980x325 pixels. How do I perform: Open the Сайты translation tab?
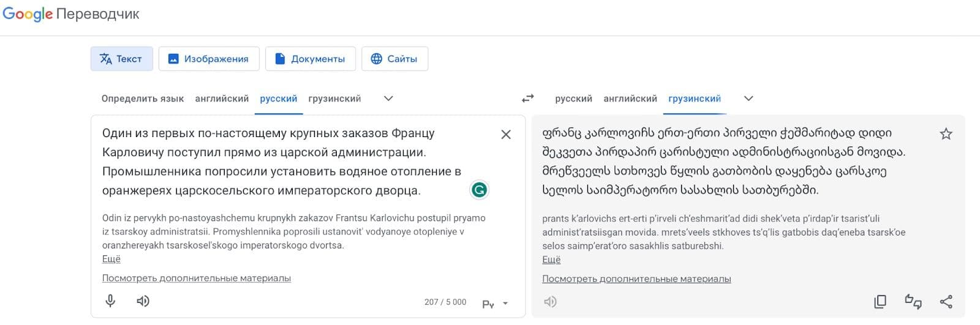coord(394,59)
